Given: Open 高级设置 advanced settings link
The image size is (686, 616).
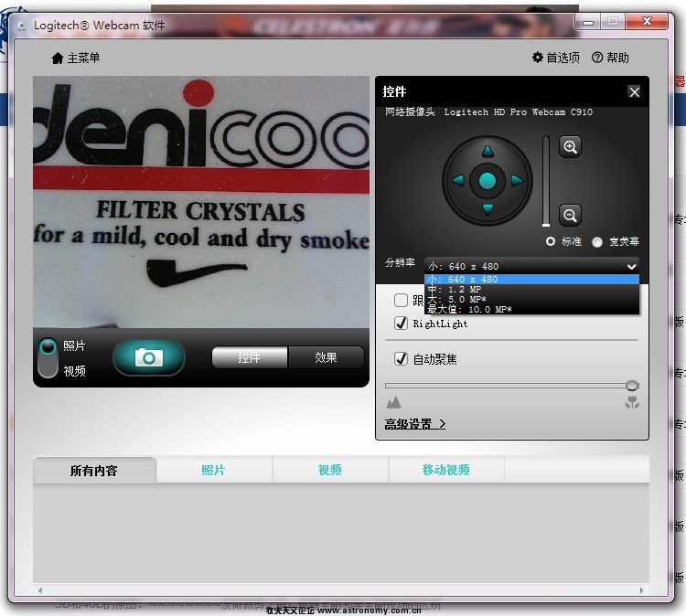Looking at the screenshot, I should [x=414, y=424].
